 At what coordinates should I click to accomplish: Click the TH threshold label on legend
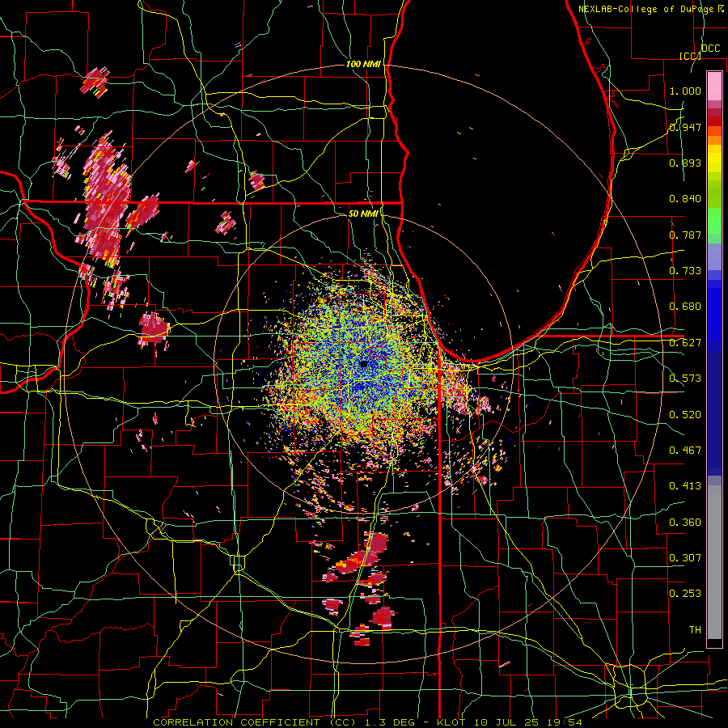pos(695,629)
